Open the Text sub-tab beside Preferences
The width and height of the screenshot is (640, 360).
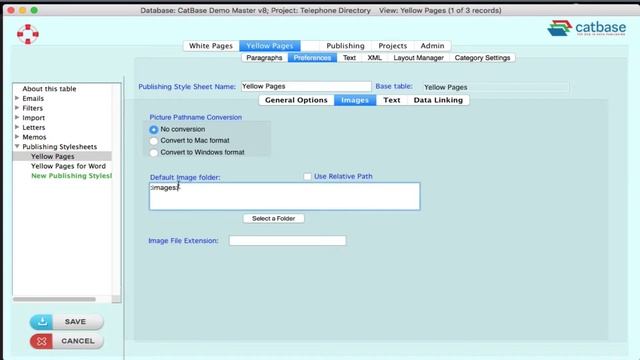point(349,58)
